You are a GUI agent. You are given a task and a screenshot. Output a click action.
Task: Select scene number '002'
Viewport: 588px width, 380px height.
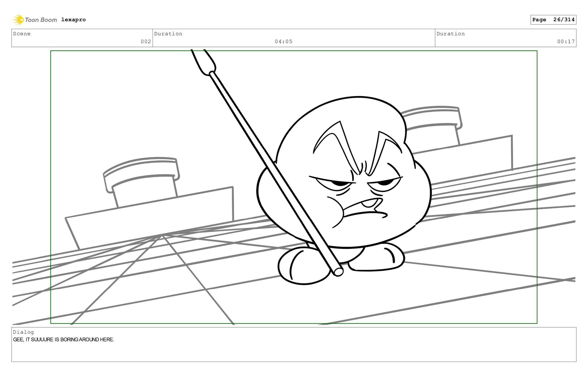tap(146, 41)
